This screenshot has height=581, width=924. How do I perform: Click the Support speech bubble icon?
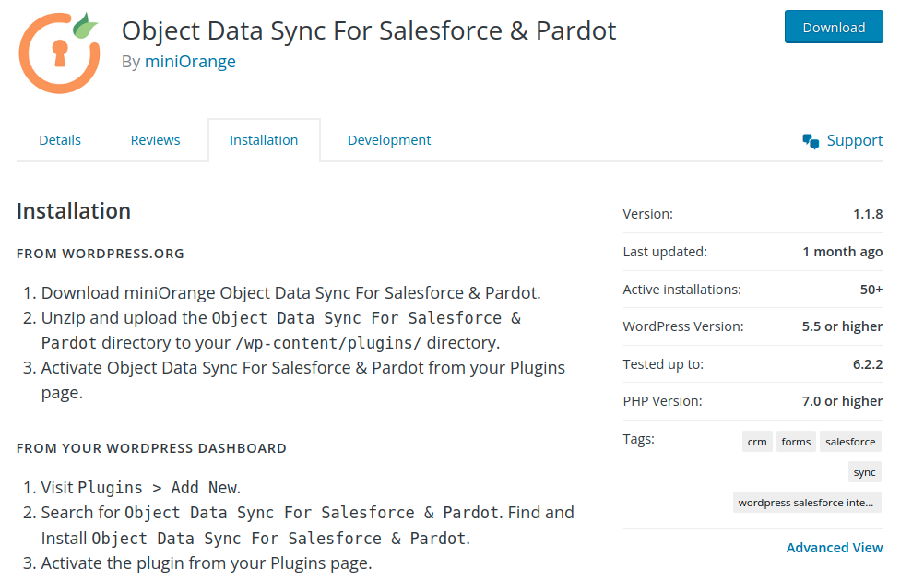[811, 140]
